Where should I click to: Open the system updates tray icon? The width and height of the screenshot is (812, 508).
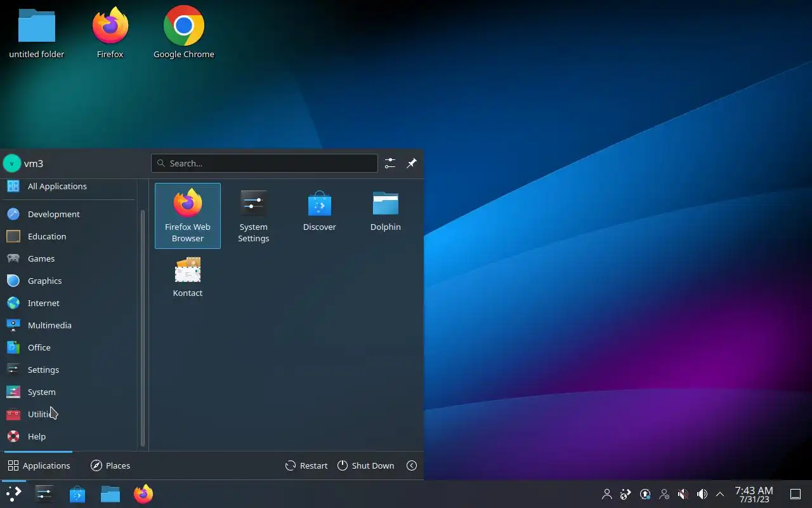coord(645,494)
